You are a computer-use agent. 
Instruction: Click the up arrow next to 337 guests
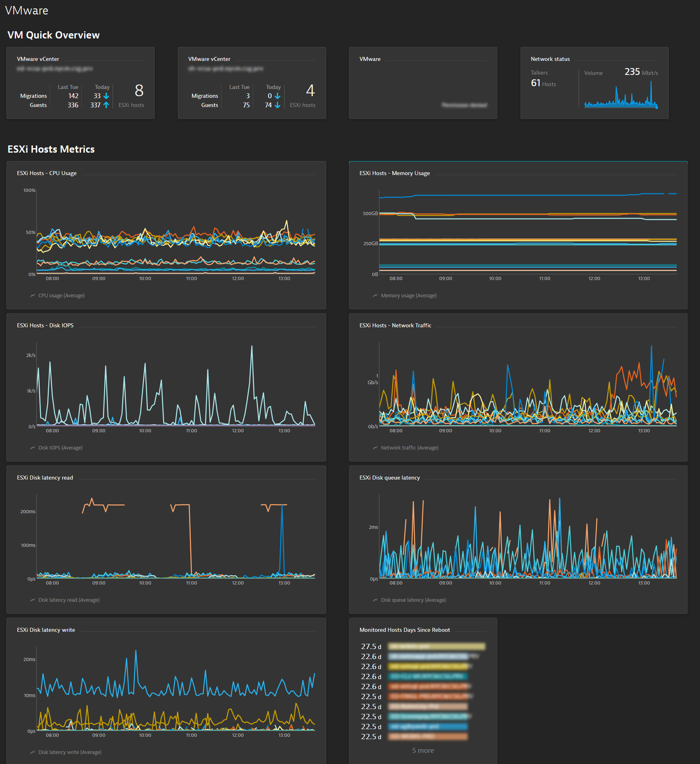click(106, 105)
